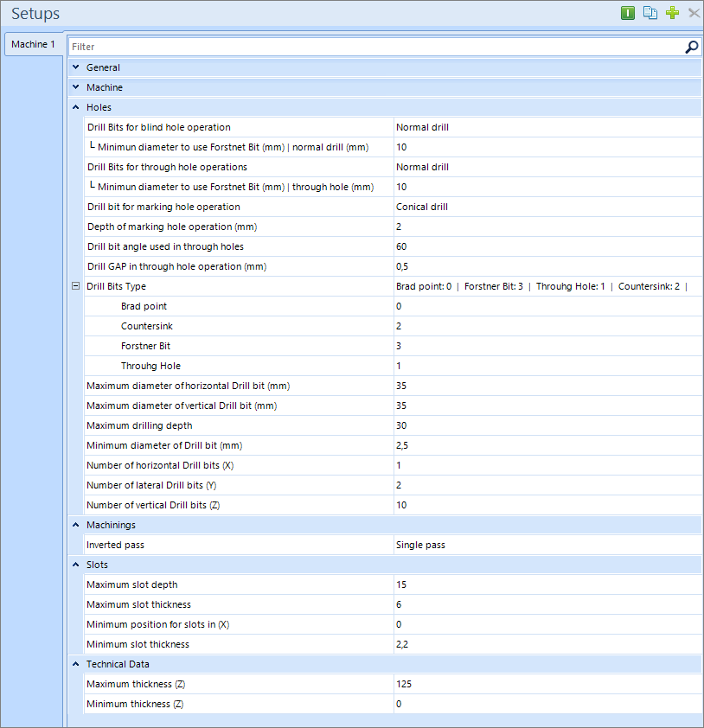Edit Minimum diameter of Drill bit value
The image size is (704, 728).
[548, 445]
